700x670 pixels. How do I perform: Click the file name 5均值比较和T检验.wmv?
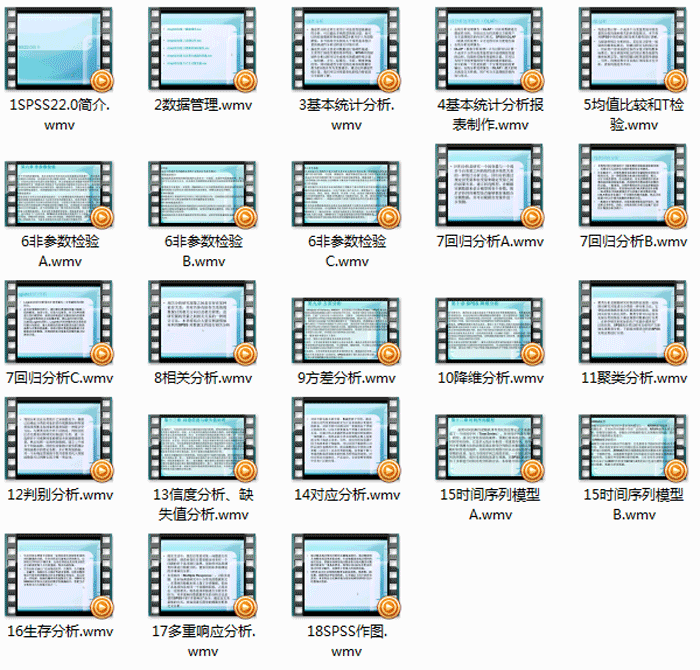[634, 115]
